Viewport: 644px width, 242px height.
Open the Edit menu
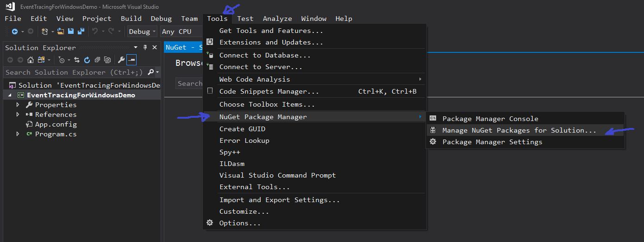pyautogui.click(x=39, y=19)
